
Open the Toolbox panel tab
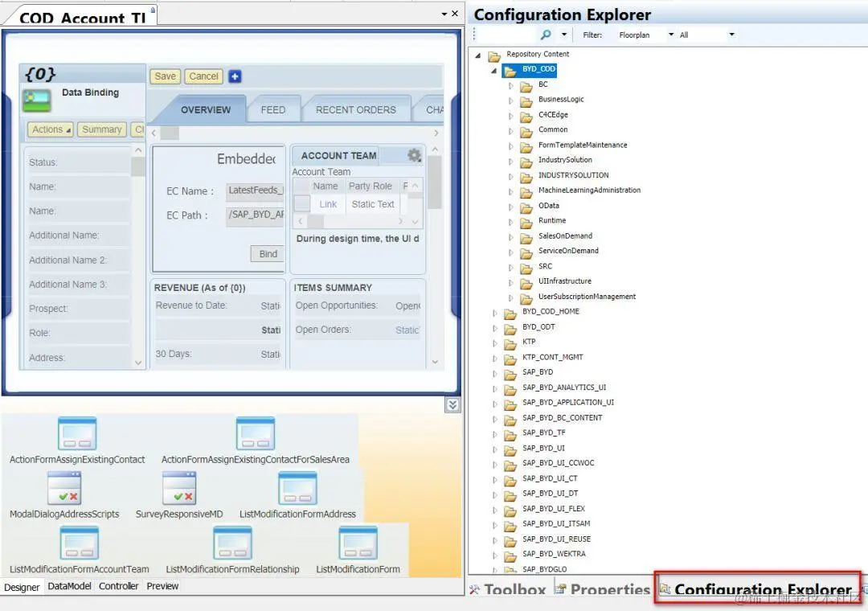[508, 589]
